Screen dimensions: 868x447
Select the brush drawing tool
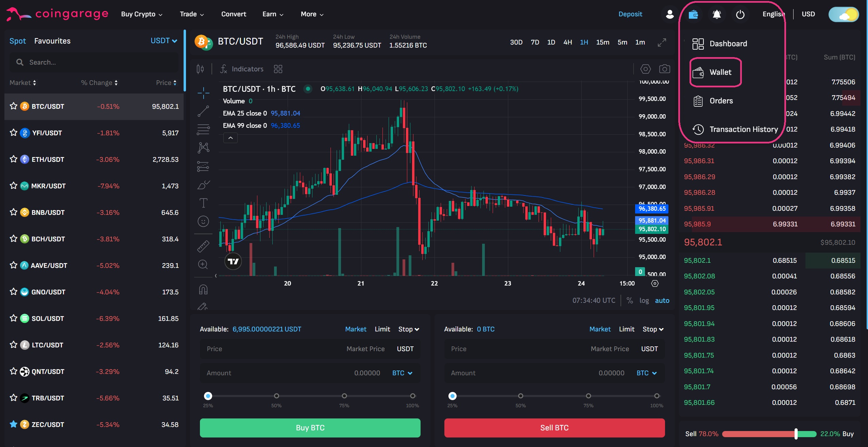coord(203,185)
